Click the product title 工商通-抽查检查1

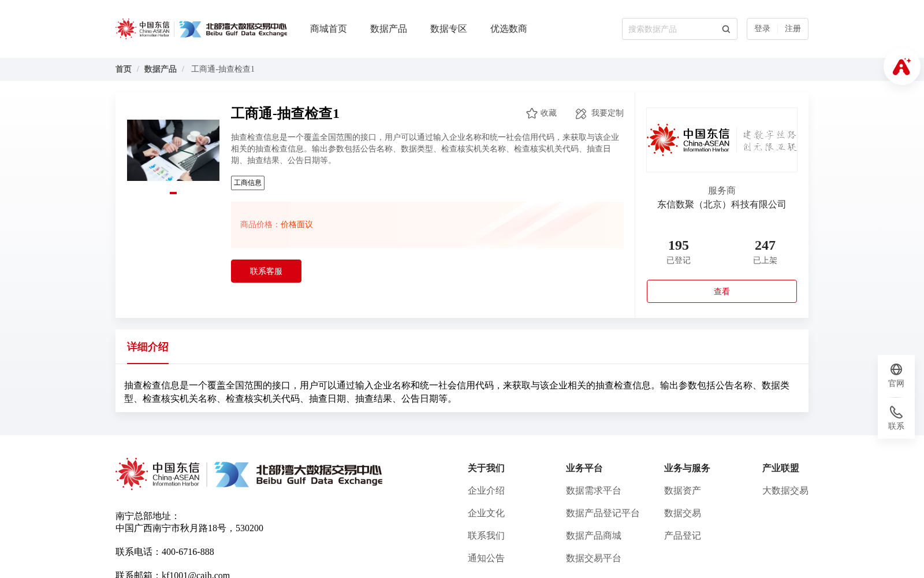[x=285, y=113]
